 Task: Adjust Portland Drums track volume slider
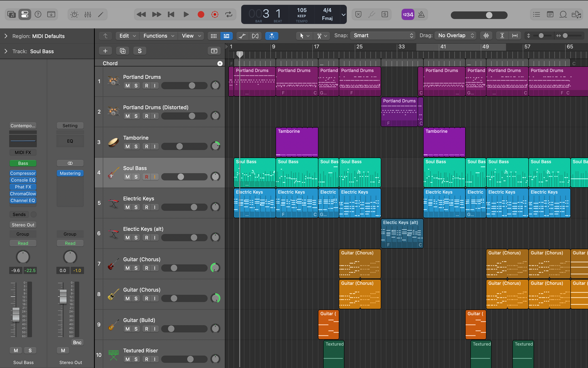pos(192,86)
